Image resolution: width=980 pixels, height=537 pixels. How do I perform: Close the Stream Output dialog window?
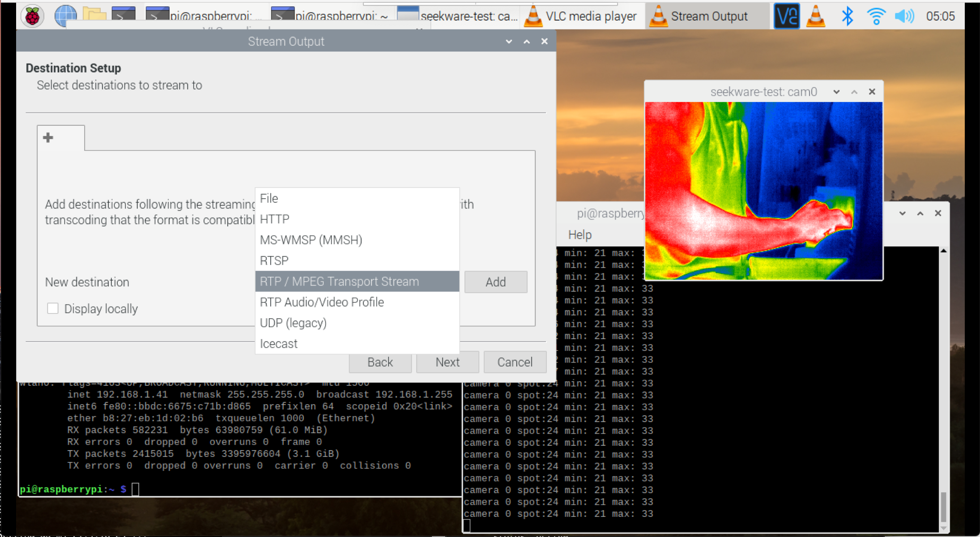coord(544,41)
